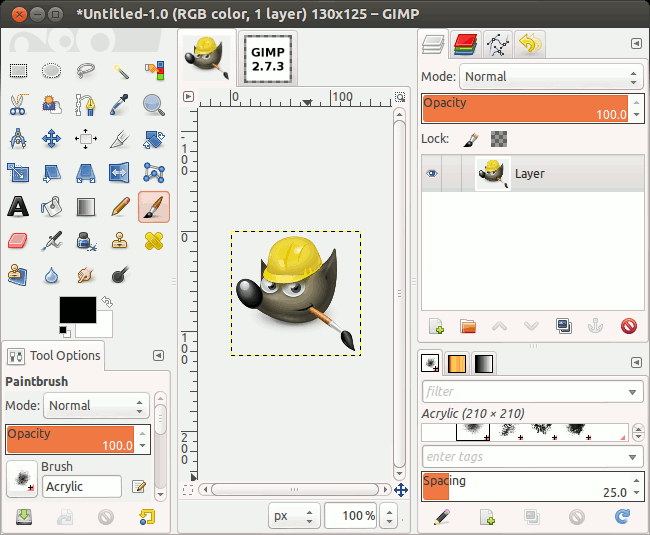Select the Perspective tool

coord(86,173)
